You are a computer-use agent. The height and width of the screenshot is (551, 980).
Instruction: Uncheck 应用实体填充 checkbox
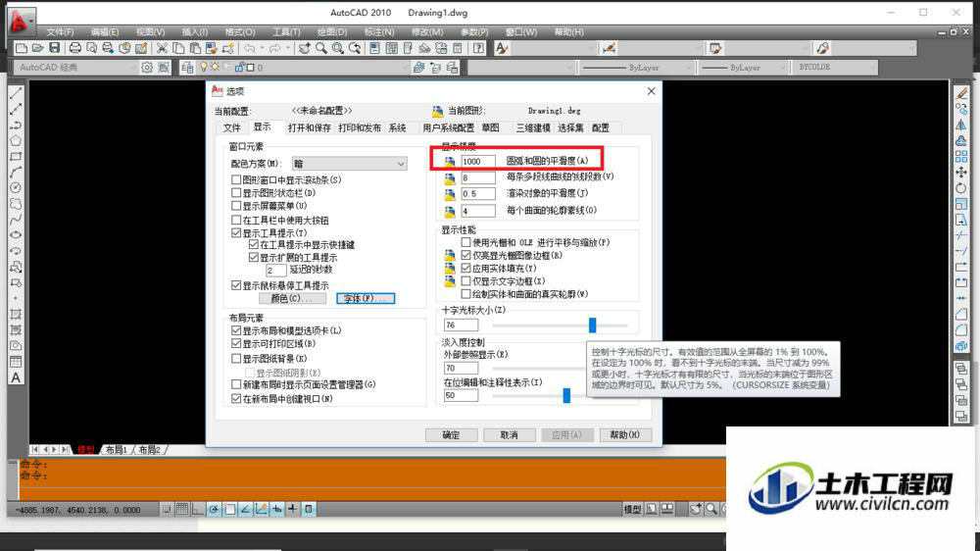tap(465, 268)
